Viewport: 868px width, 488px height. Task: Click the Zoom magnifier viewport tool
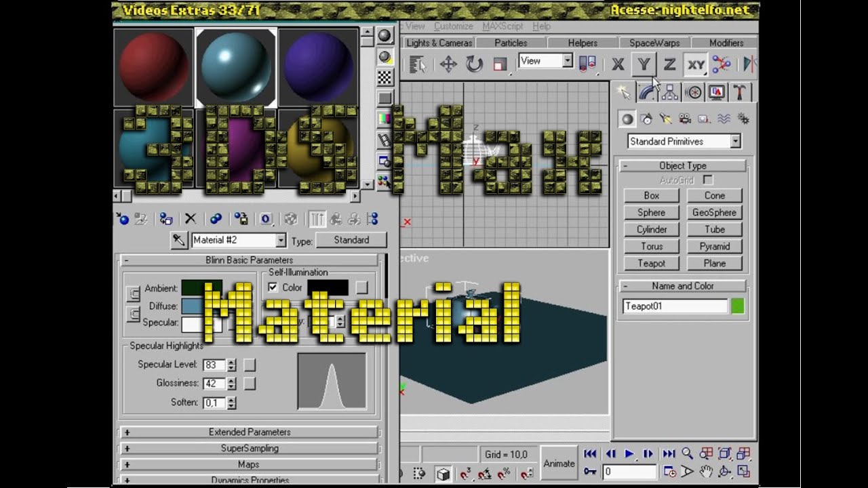click(x=687, y=453)
